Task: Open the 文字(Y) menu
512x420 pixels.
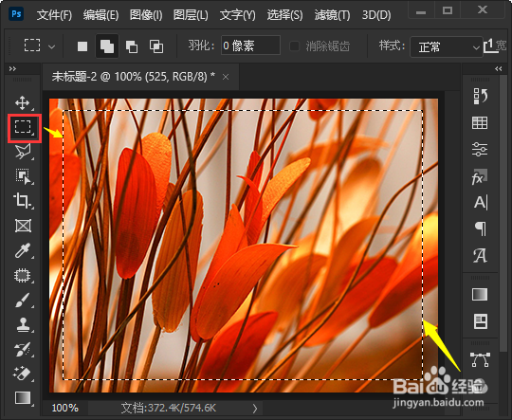Action: tap(237, 15)
